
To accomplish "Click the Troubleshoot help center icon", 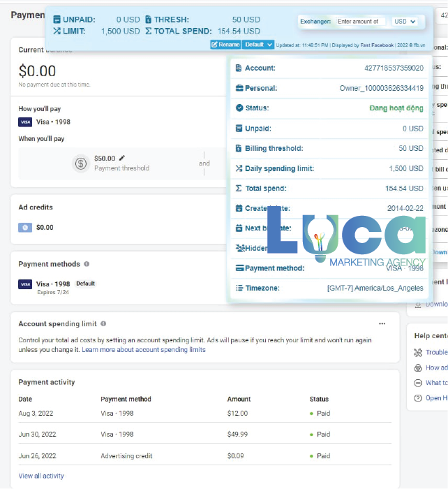I will (418, 353).
